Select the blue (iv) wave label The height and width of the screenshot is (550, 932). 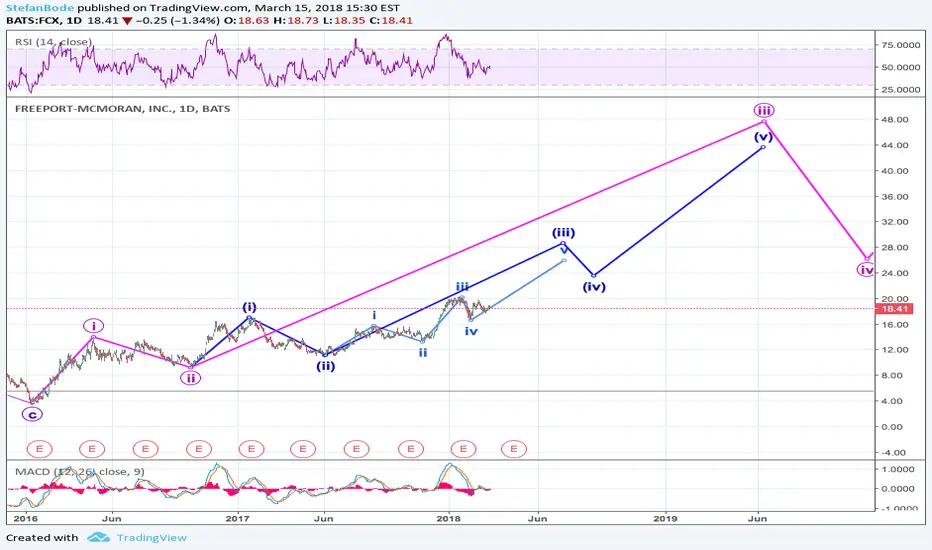pyautogui.click(x=594, y=287)
